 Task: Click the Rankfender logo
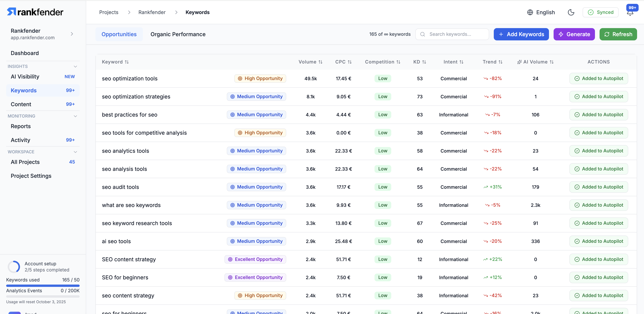click(35, 12)
